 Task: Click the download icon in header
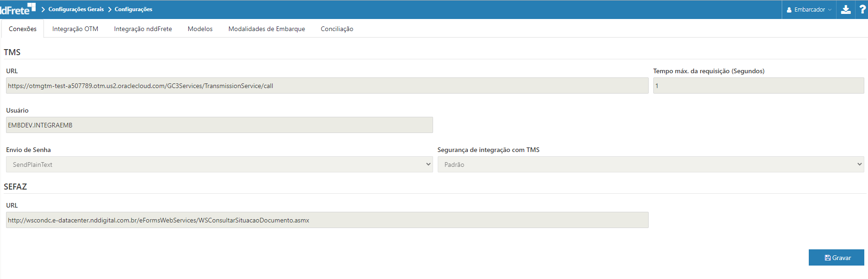[846, 10]
